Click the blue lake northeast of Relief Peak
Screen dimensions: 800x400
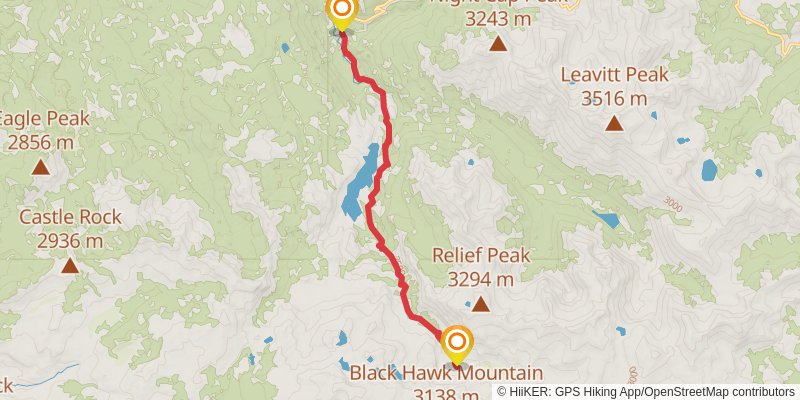pos(607,219)
